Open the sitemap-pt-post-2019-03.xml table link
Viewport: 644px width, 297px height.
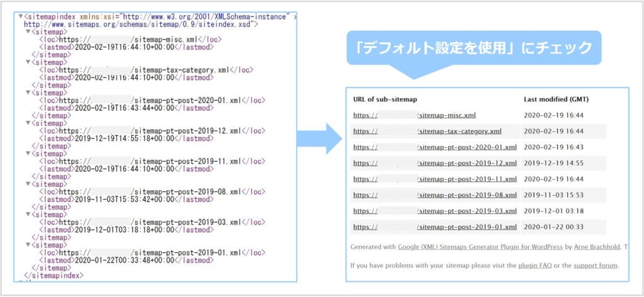click(435, 211)
